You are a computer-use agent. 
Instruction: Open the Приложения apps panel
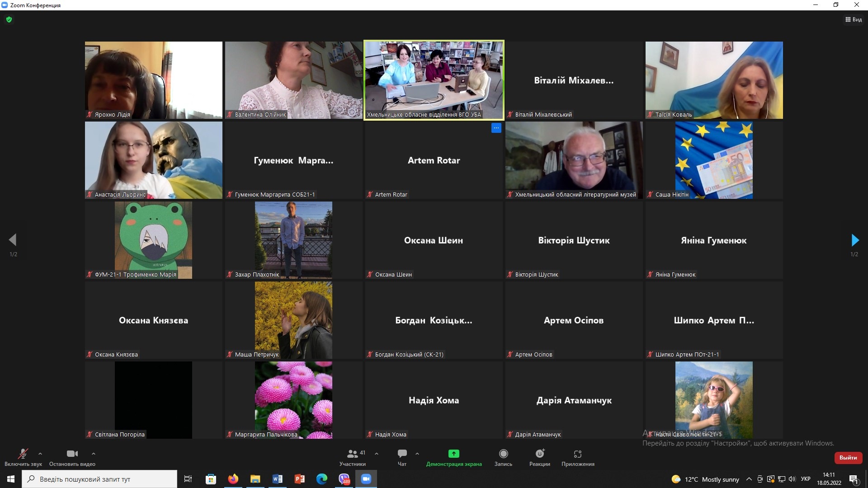(577, 457)
